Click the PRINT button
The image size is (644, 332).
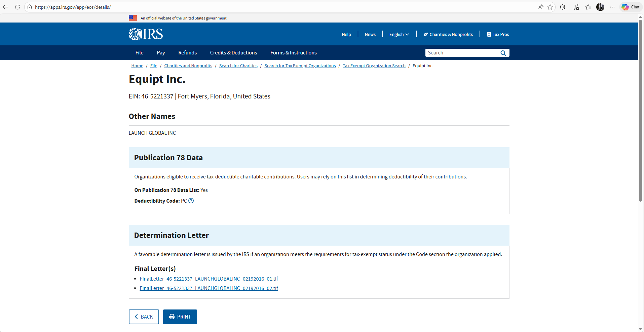coord(180,317)
